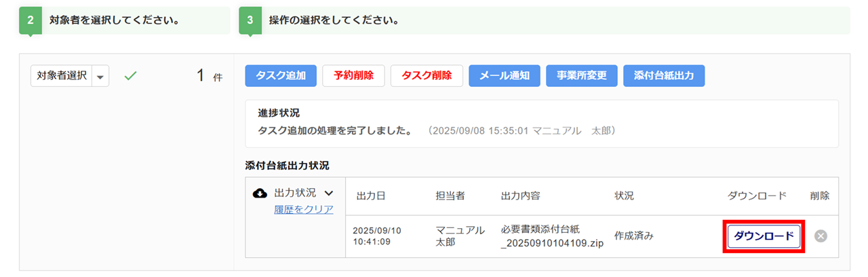Click the 履歴をクリア link
The image size is (868, 277).
(x=304, y=209)
